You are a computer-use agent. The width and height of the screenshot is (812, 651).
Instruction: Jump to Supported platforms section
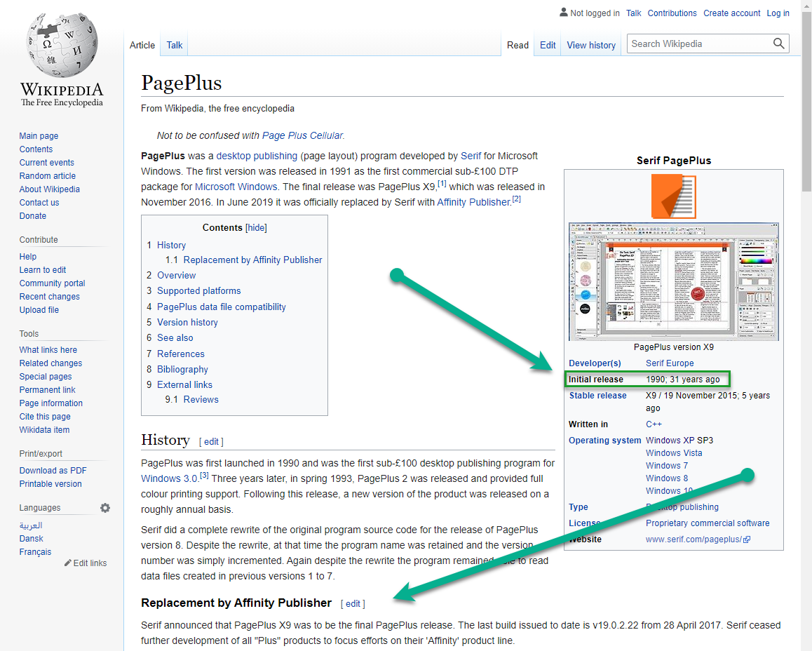point(199,291)
